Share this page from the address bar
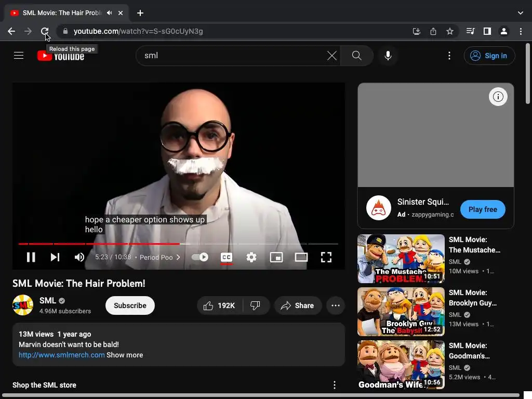This screenshot has width=532, height=399. 433,31
